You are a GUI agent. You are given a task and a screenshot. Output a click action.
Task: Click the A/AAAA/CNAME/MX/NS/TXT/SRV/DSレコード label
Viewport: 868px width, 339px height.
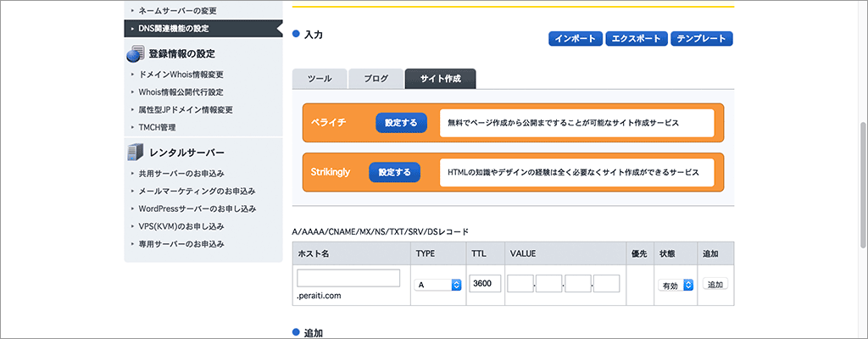pyautogui.click(x=381, y=231)
